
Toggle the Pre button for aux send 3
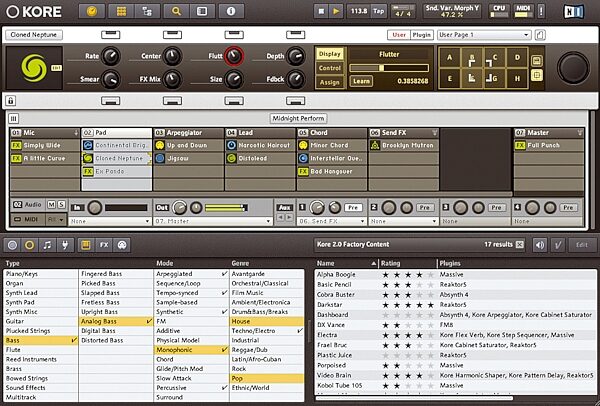496,208
